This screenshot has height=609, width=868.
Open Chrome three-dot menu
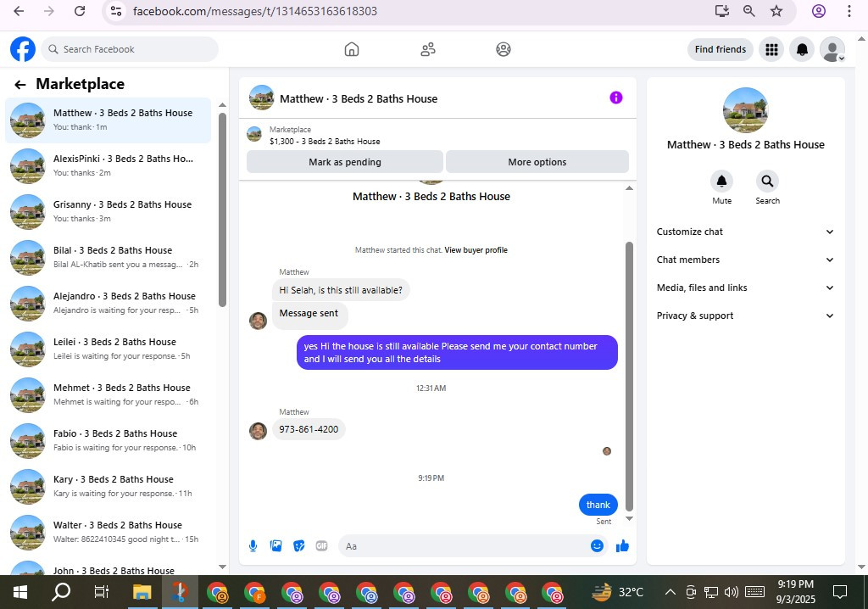849,11
